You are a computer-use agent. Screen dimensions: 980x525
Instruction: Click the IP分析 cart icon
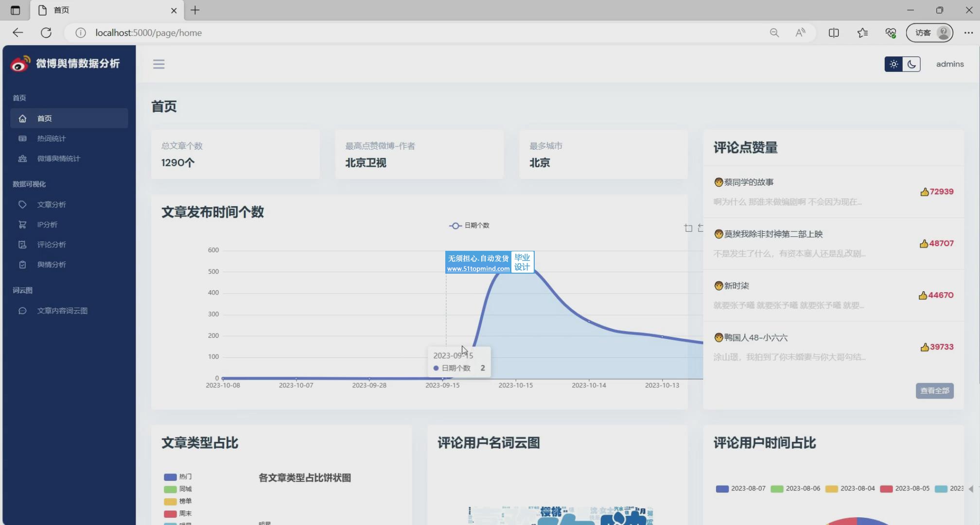click(22, 225)
